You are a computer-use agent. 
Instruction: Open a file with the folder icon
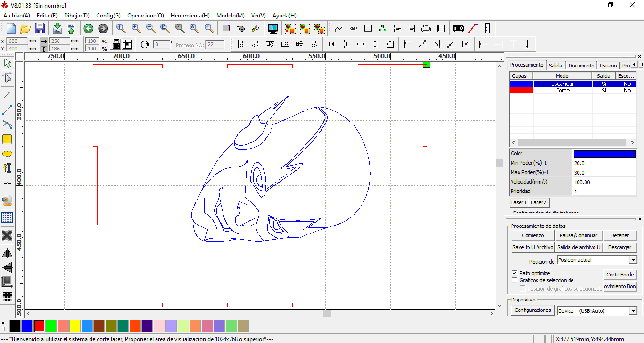pos(25,28)
